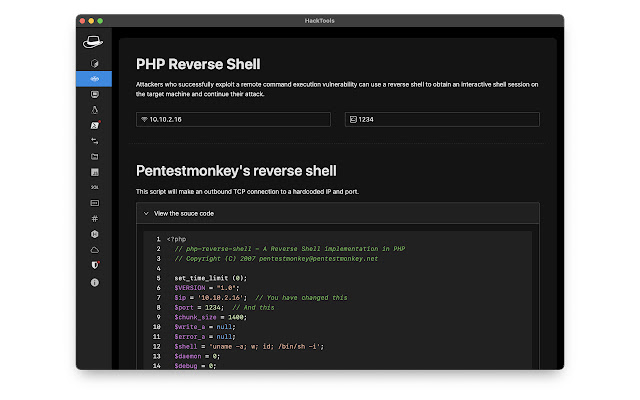
Task: Open the folder icon in sidebar
Action: pyautogui.click(x=94, y=157)
